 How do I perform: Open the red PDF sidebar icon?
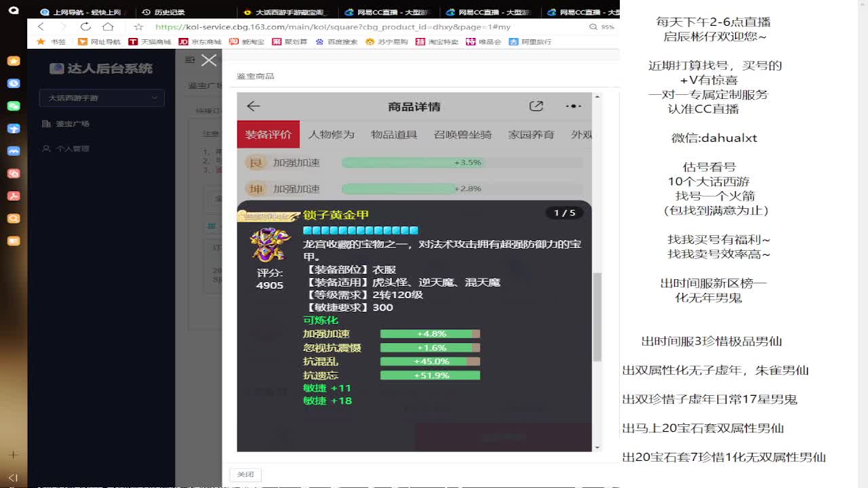click(x=14, y=196)
